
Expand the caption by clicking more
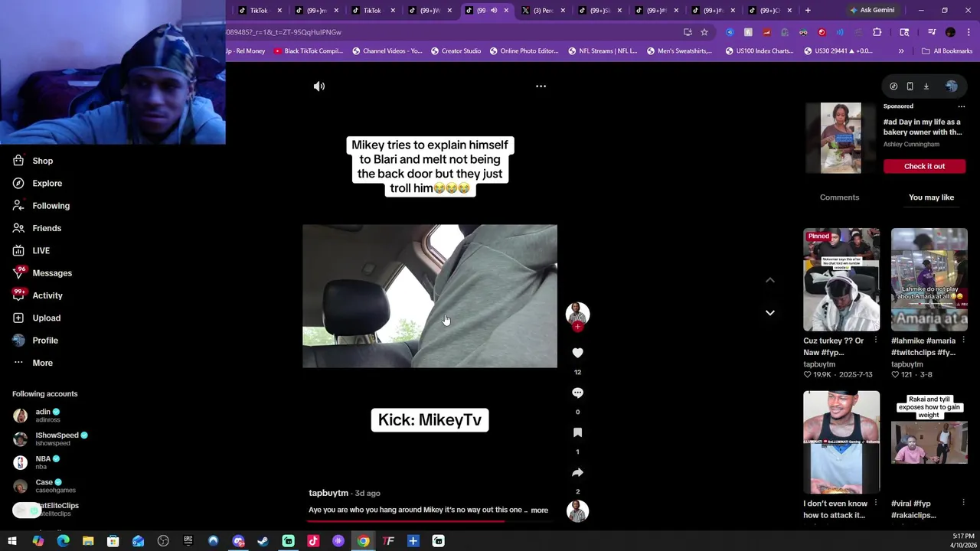[539, 510]
